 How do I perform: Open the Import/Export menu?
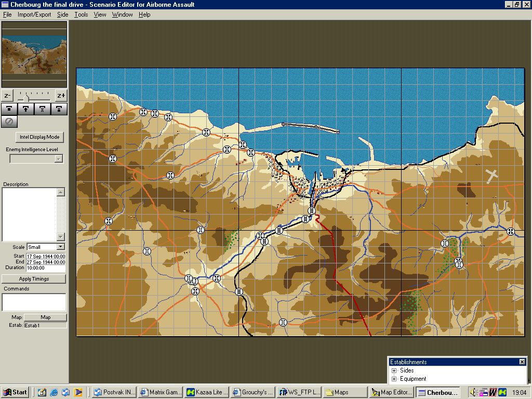click(34, 15)
